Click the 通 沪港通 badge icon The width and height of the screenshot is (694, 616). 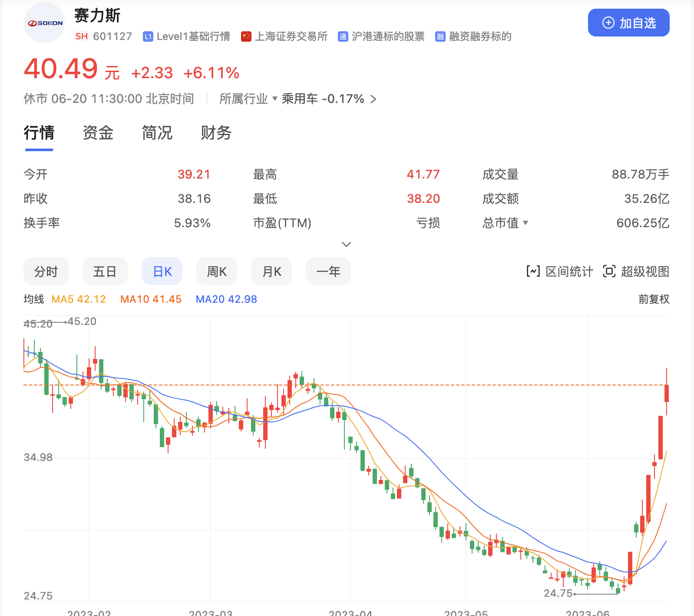[x=343, y=36]
